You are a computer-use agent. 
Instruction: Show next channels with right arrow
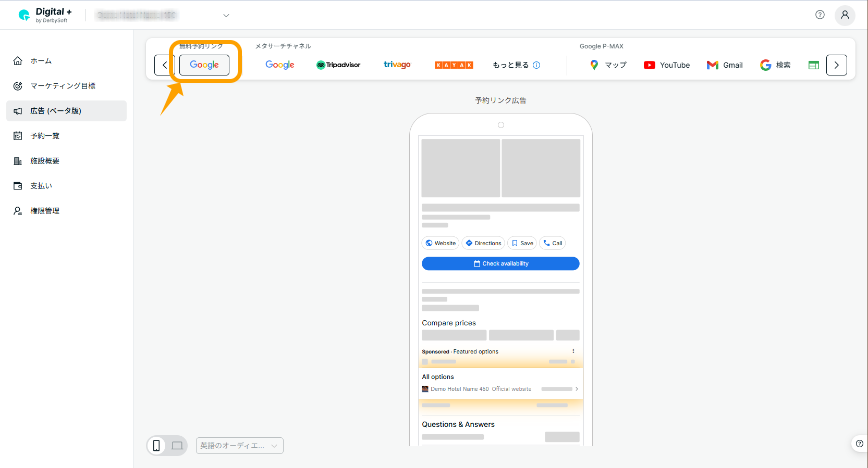[x=836, y=65]
